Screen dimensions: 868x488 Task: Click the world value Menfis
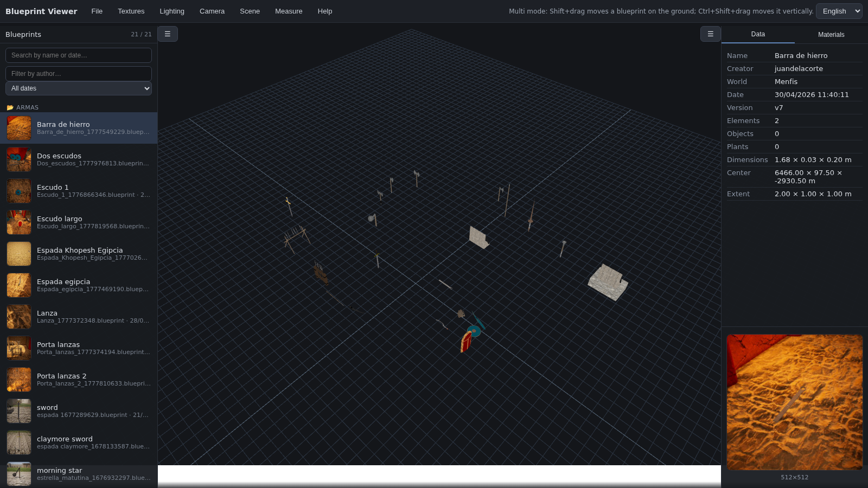pos(786,82)
